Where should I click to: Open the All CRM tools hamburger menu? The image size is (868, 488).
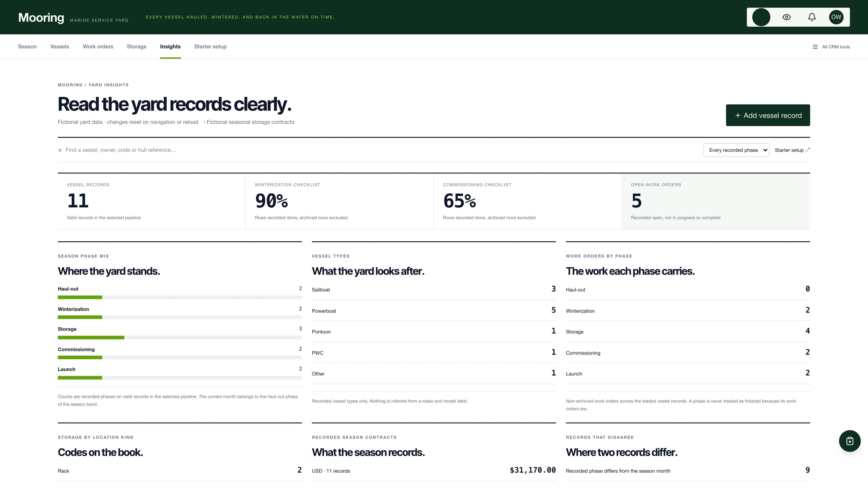(x=831, y=47)
